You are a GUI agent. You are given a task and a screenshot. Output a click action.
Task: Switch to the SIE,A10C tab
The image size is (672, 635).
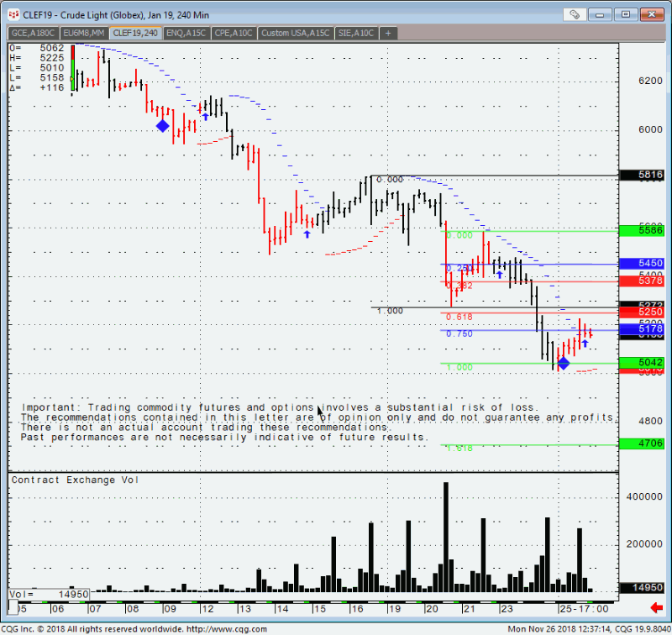[356, 33]
